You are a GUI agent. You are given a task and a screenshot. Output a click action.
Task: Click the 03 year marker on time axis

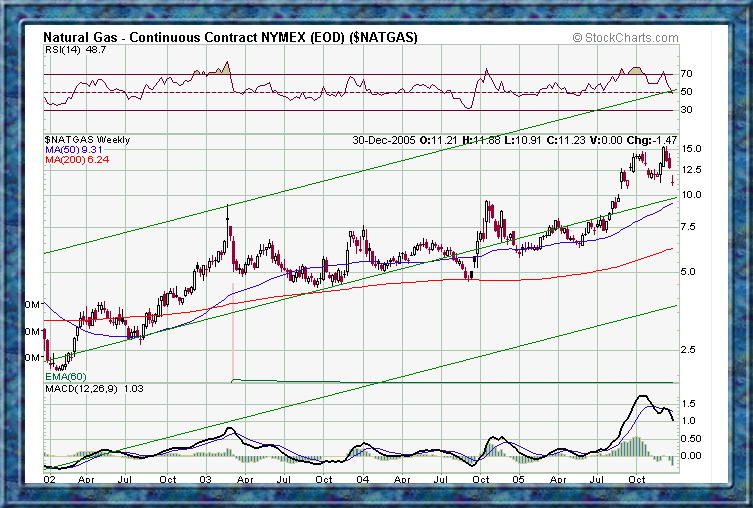pos(205,479)
